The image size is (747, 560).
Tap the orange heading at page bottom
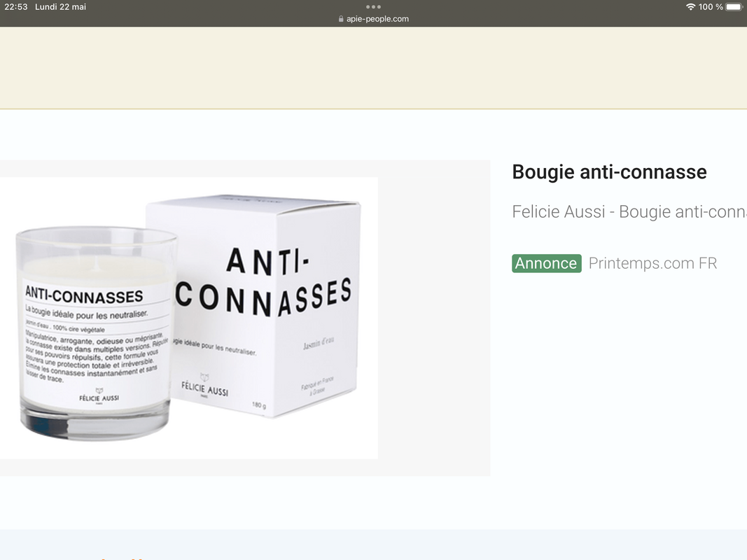point(124,558)
